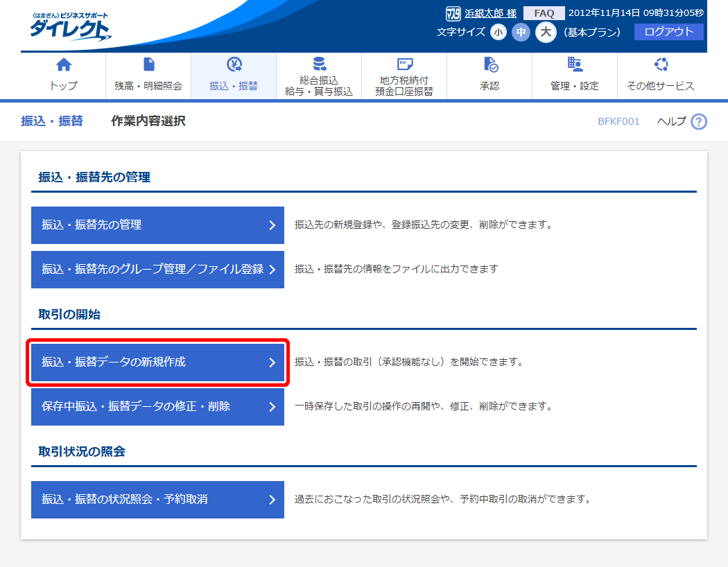The width and height of the screenshot is (728, 567).
Task: Set text size to medium (中)
Action: [x=521, y=33]
